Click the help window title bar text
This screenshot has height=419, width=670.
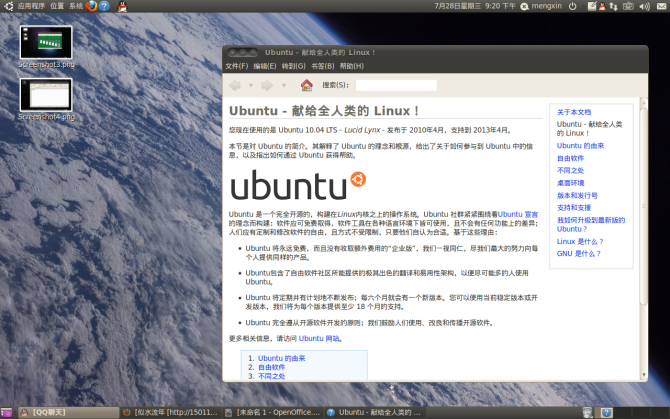click(x=320, y=53)
